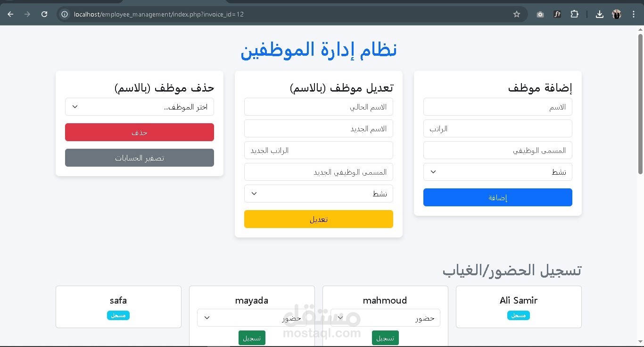Open the Extensions puzzle-piece menu
This screenshot has width=644, height=347.
574,14
